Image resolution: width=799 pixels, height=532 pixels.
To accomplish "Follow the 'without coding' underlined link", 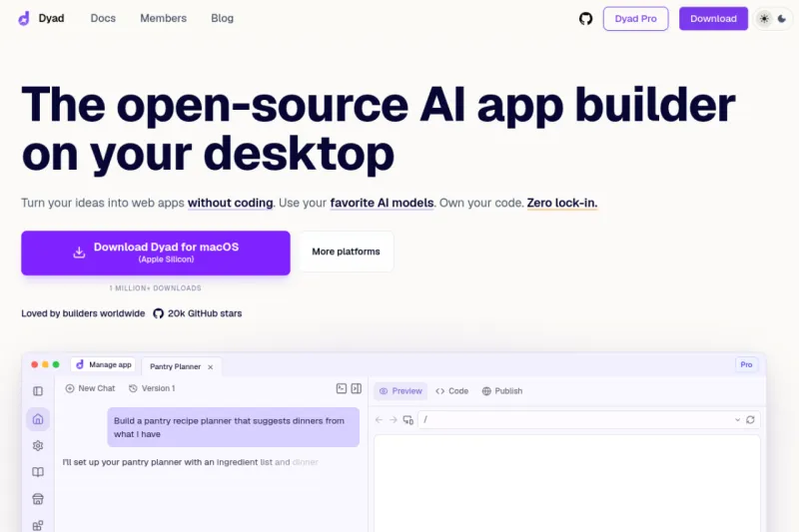I will click(231, 204).
